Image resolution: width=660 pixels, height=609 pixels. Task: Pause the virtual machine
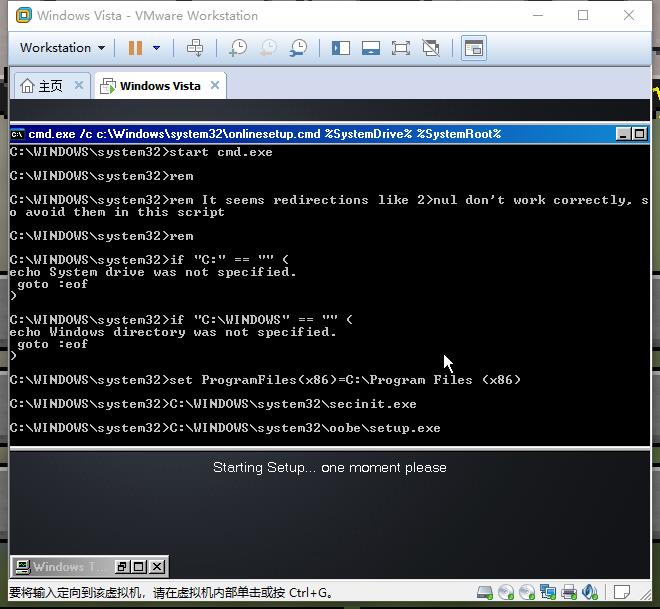click(135, 48)
